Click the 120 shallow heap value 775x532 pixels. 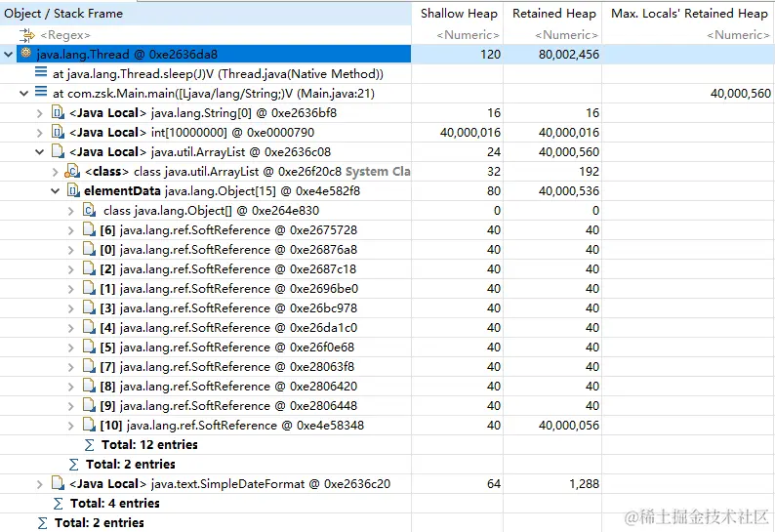pos(490,55)
